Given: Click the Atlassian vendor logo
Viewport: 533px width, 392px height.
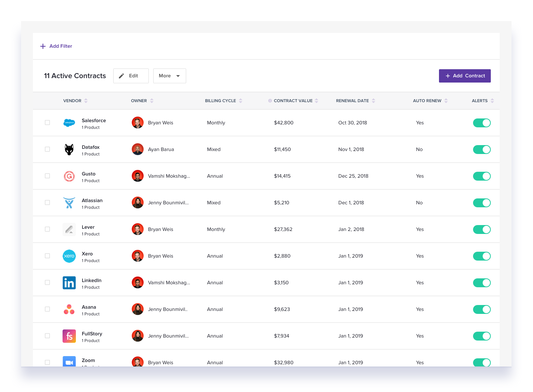Looking at the screenshot, I should pos(69,203).
